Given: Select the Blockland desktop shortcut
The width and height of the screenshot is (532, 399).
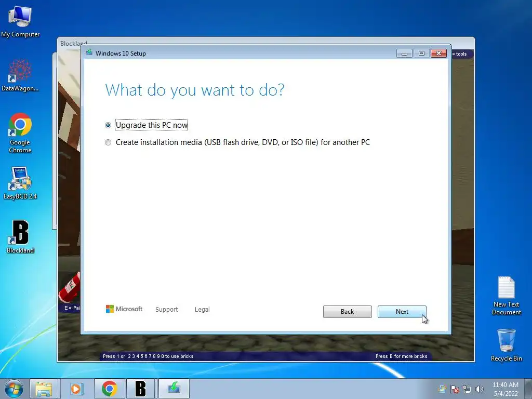Looking at the screenshot, I should [x=20, y=237].
